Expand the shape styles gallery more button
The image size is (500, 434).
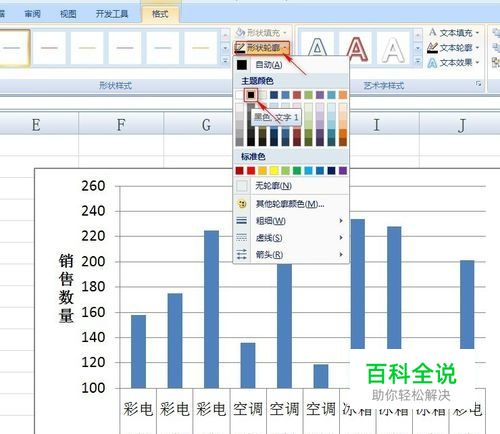[225, 61]
